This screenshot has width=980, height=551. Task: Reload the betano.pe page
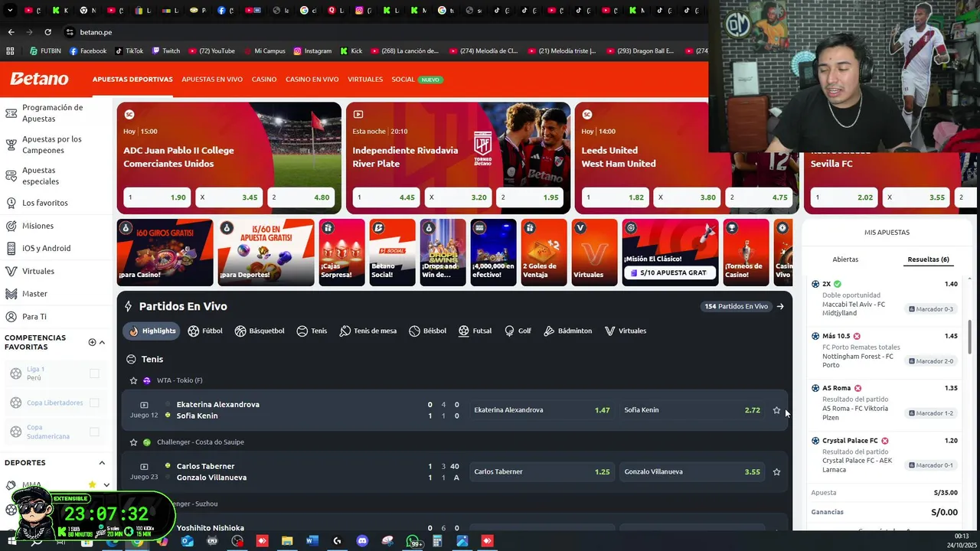tap(47, 32)
